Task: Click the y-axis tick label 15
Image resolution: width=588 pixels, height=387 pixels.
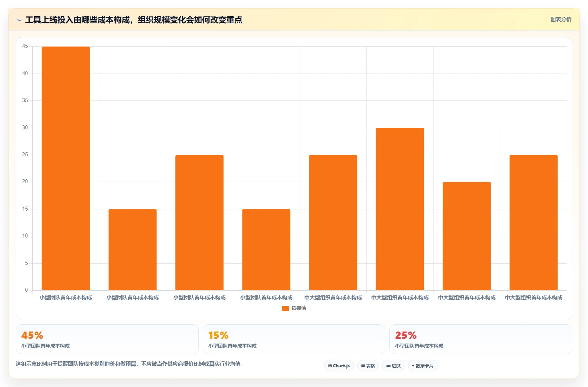Action: [25, 209]
